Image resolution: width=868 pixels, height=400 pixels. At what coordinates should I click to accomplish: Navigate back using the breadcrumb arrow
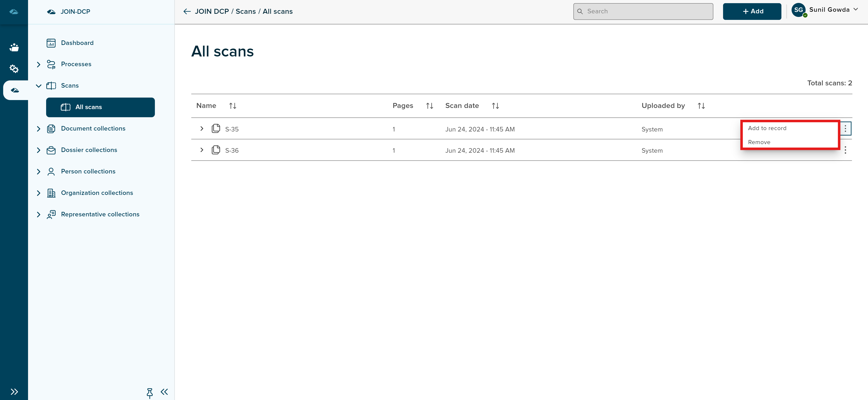pyautogui.click(x=186, y=11)
